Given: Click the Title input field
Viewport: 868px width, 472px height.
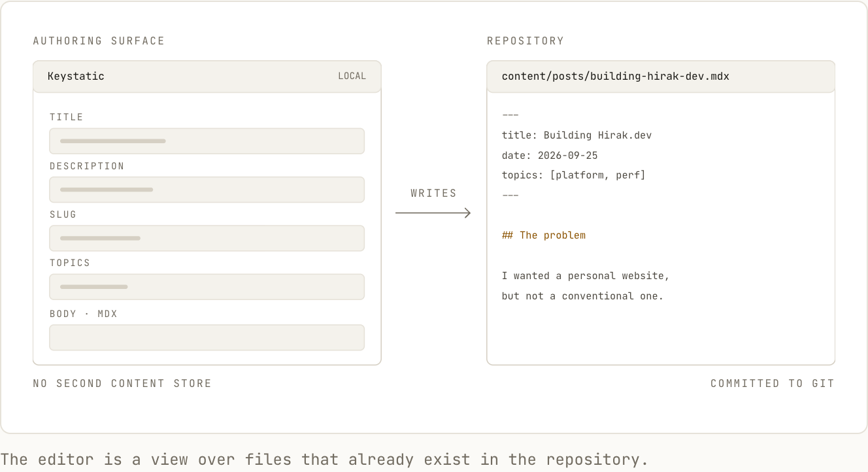Looking at the screenshot, I should tap(207, 141).
